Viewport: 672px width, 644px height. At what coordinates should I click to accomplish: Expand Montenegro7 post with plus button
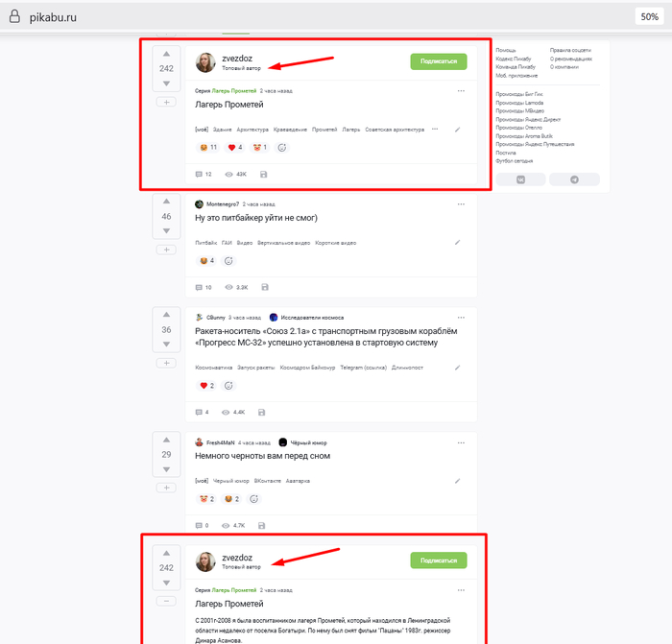coord(166,250)
